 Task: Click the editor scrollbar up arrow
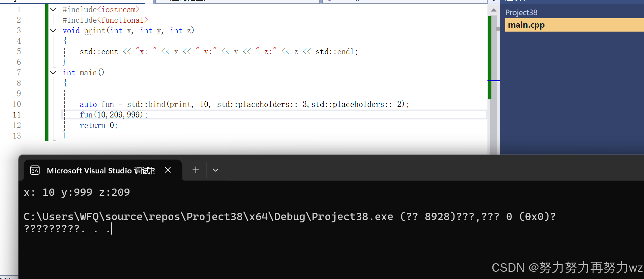(x=493, y=10)
